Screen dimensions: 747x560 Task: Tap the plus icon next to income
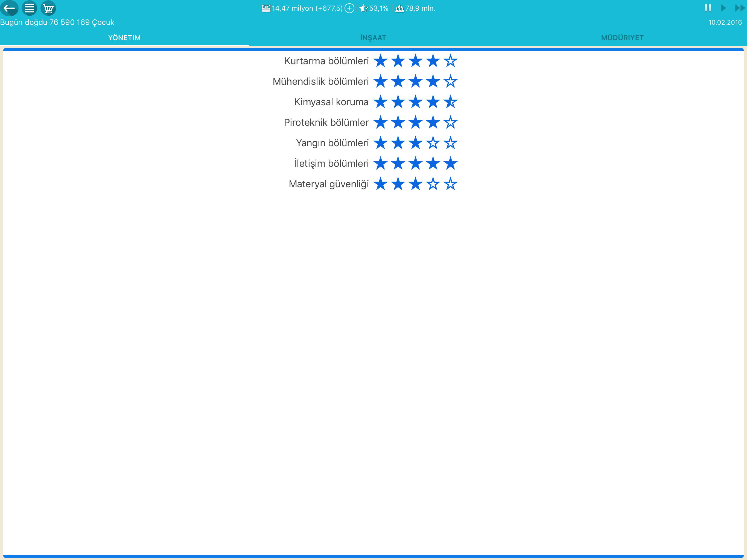pyautogui.click(x=349, y=8)
